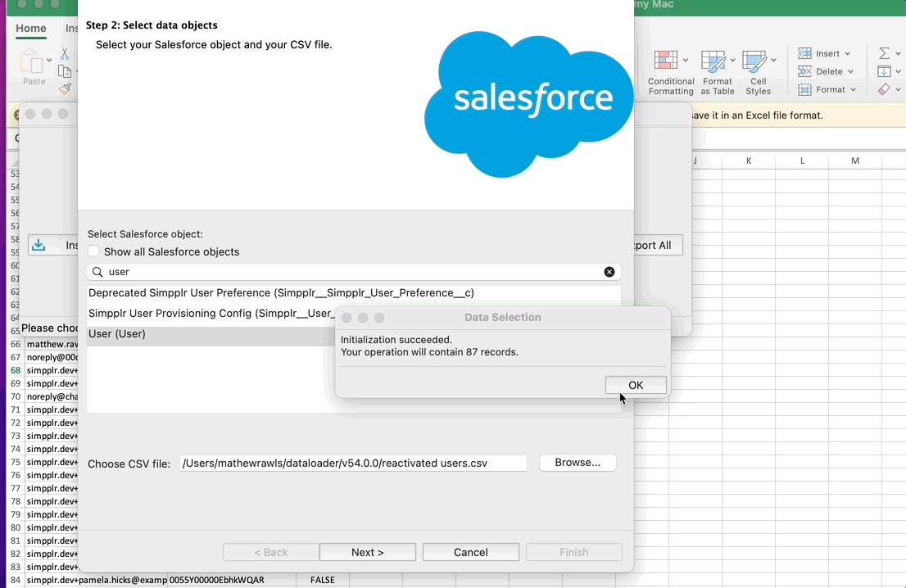This screenshot has height=588, width=906.
Task: Enable Show all Salesforce objects checkbox
Action: (93, 251)
